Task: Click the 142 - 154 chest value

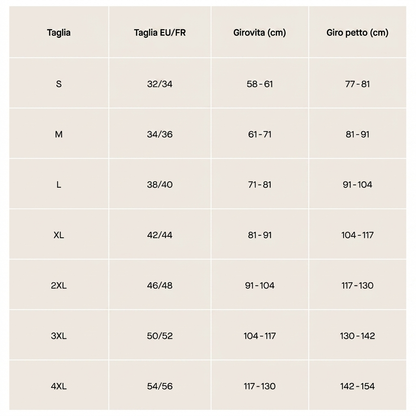Action: (357, 386)
